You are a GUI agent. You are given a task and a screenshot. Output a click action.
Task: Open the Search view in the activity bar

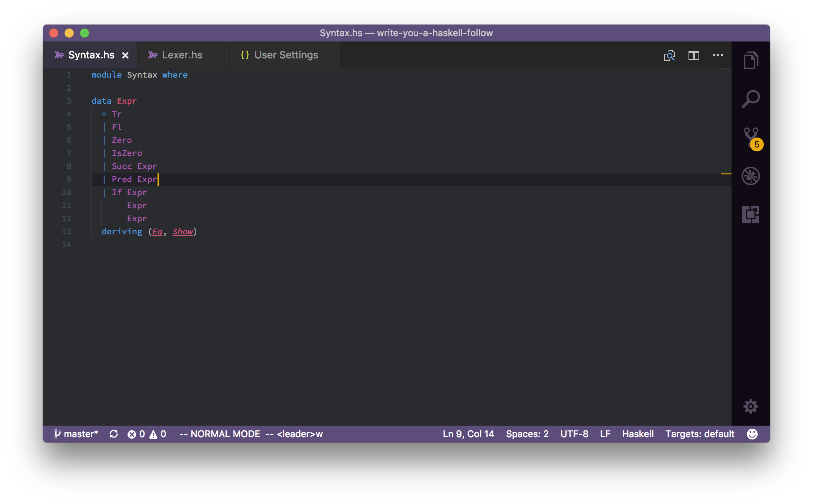pos(751,99)
